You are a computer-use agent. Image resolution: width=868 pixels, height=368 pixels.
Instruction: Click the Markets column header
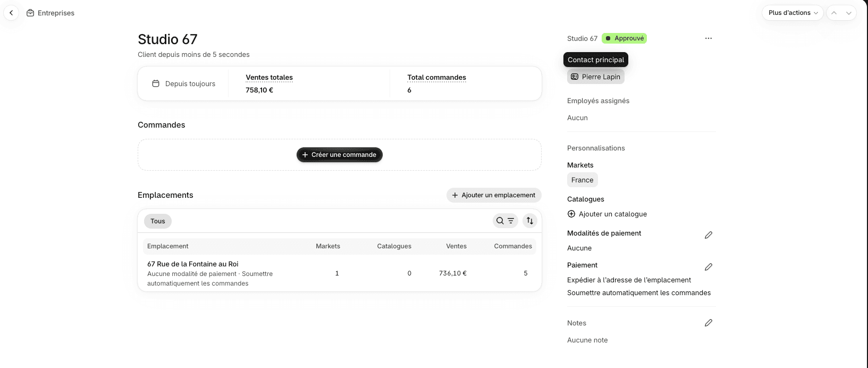click(328, 246)
